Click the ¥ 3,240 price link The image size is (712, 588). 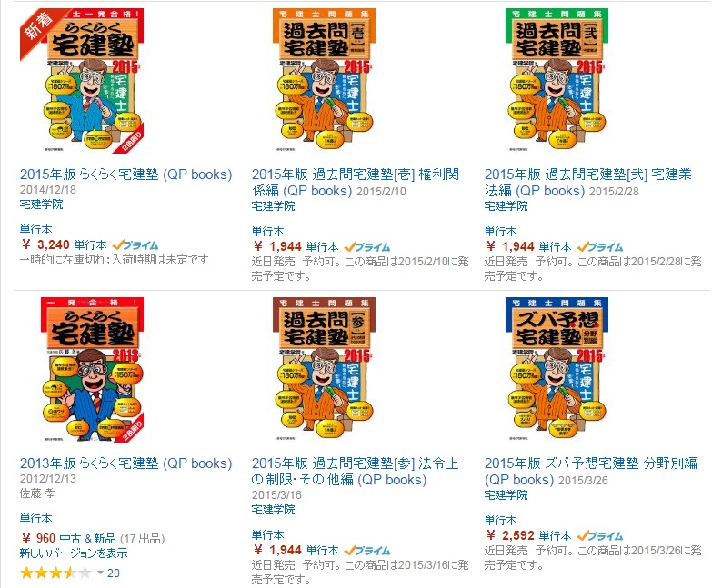point(45,245)
